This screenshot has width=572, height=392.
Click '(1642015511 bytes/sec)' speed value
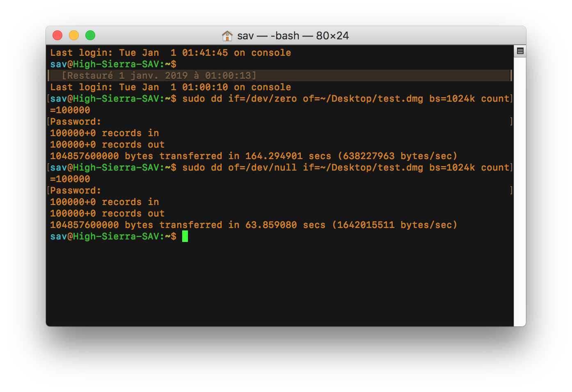point(394,225)
